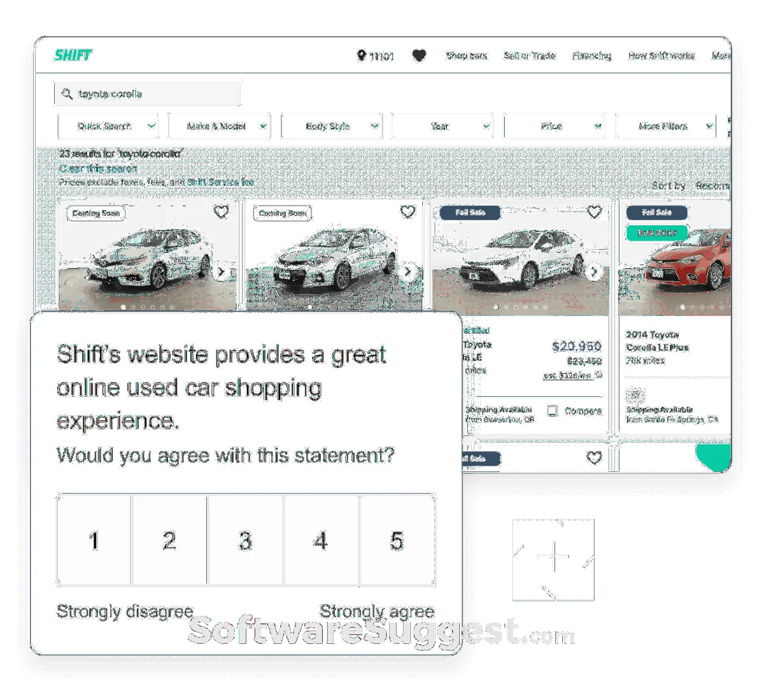Screen dimensions: 764x700
Task: Open the Make & Model filter dropdown
Action: 218,125
